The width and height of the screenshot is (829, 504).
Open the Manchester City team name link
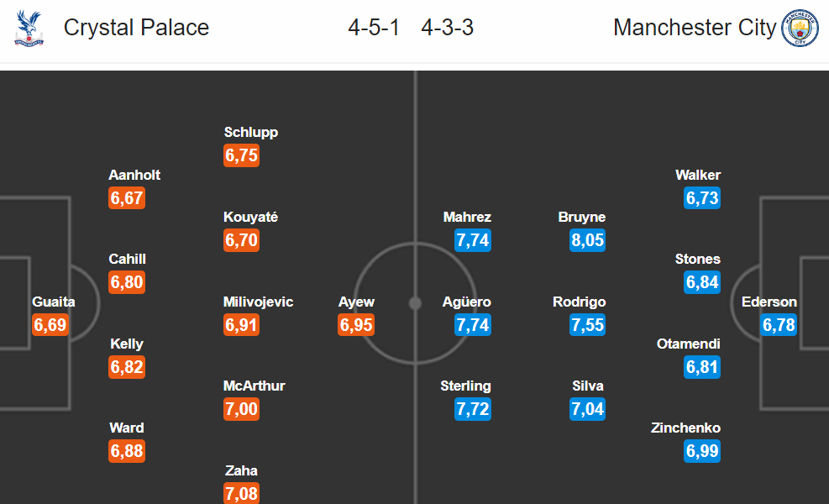695,28
